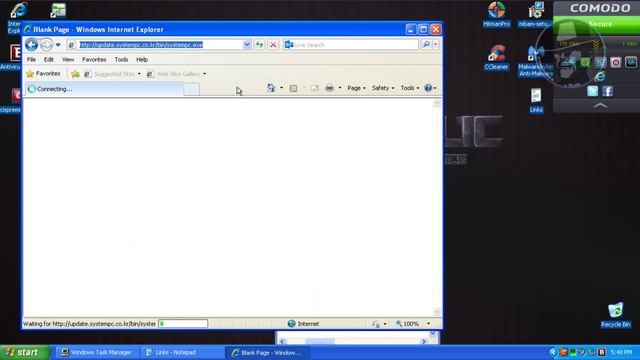This screenshot has height=360, width=640.
Task: Expand the Home button dropdown arrow
Action: coord(281,88)
